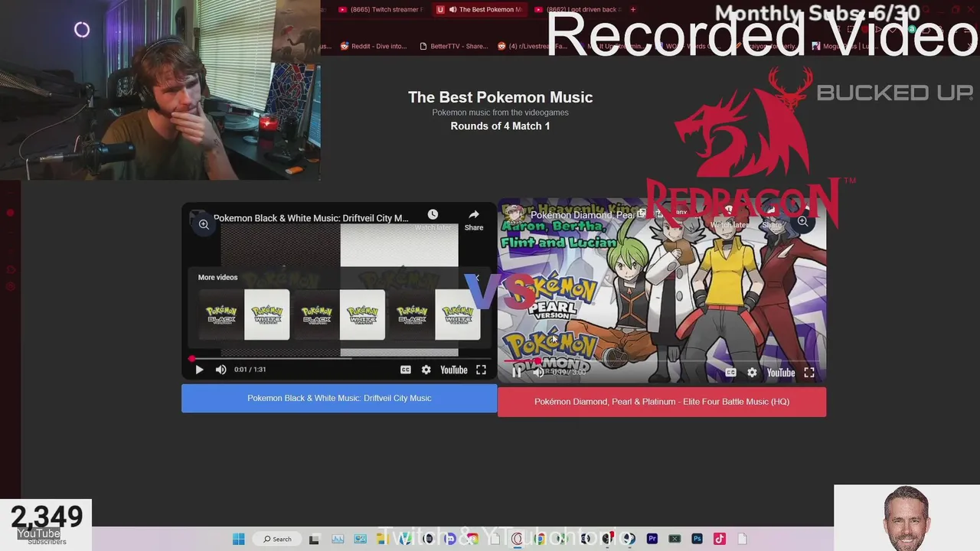Screen dimensions: 980x551
Task: Toggle captions on the Elite Four video
Action: (x=731, y=373)
